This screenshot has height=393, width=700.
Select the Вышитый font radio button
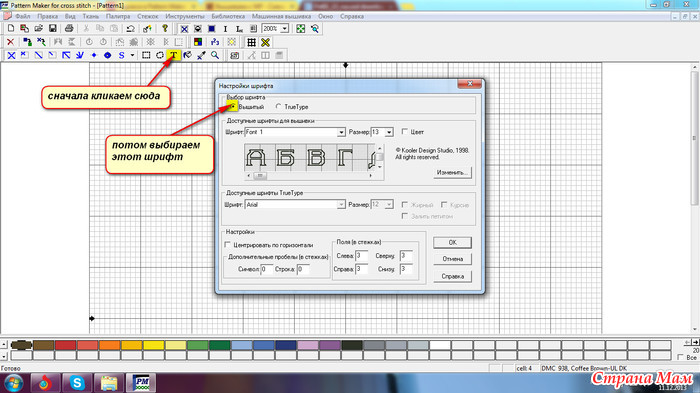[233, 107]
